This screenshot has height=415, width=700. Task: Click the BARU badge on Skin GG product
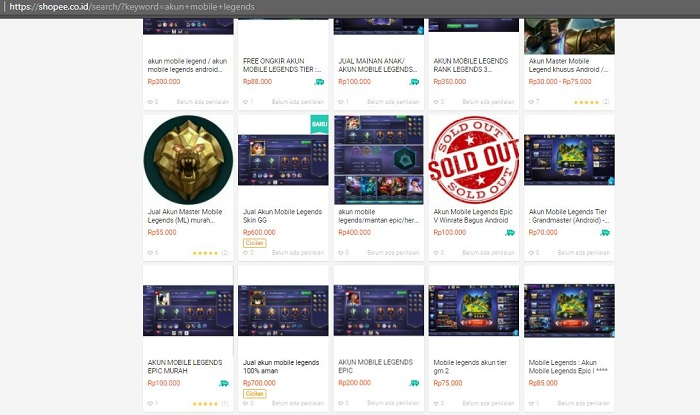click(319, 124)
